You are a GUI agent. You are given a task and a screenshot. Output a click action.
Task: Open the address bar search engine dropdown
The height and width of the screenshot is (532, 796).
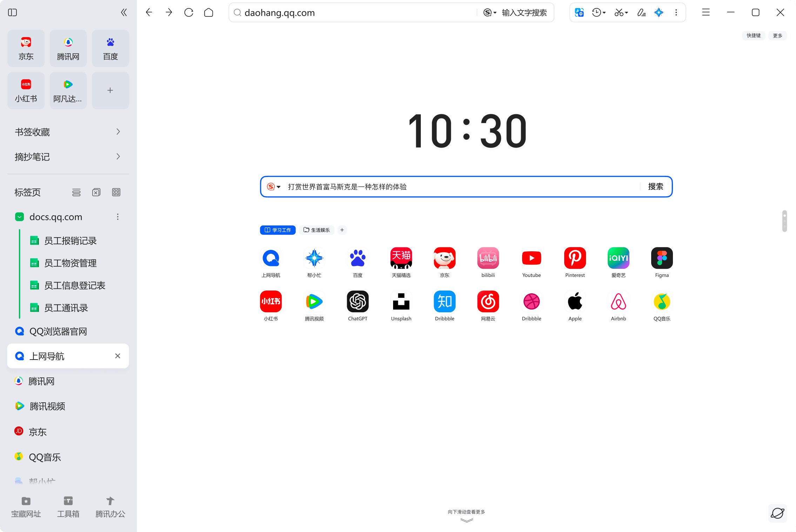point(490,13)
